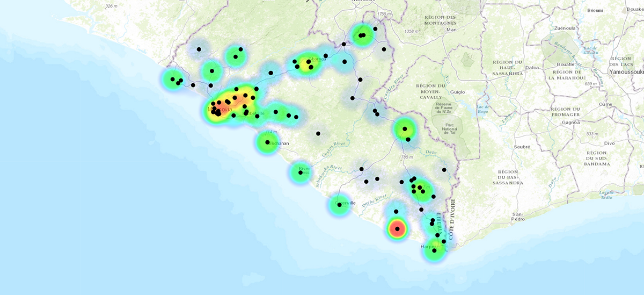Image resolution: width=644 pixels, height=295 pixels.
Task: Click the "RÉGION DES MONTAGNES" label
Action: point(440,20)
